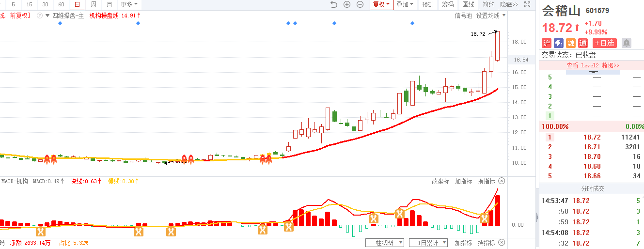Toggle the 简约 simple mode
Screen dimensions: 644x249
(489, 4)
